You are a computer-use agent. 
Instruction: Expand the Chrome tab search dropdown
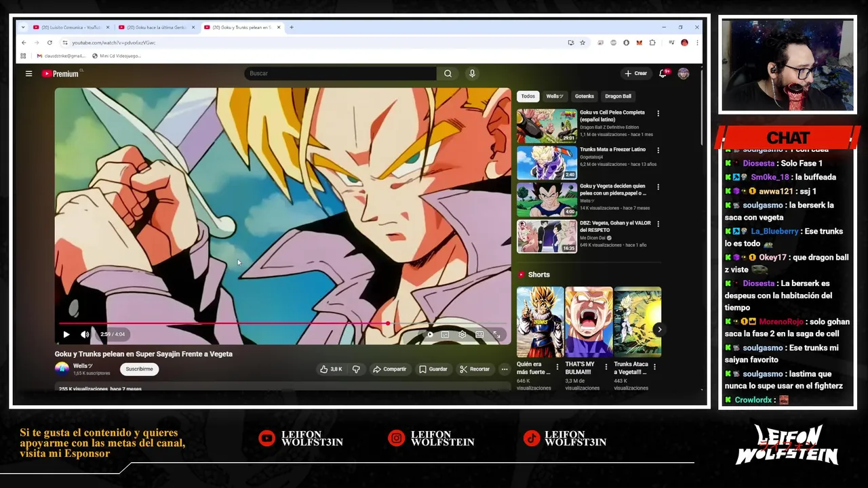[23, 27]
